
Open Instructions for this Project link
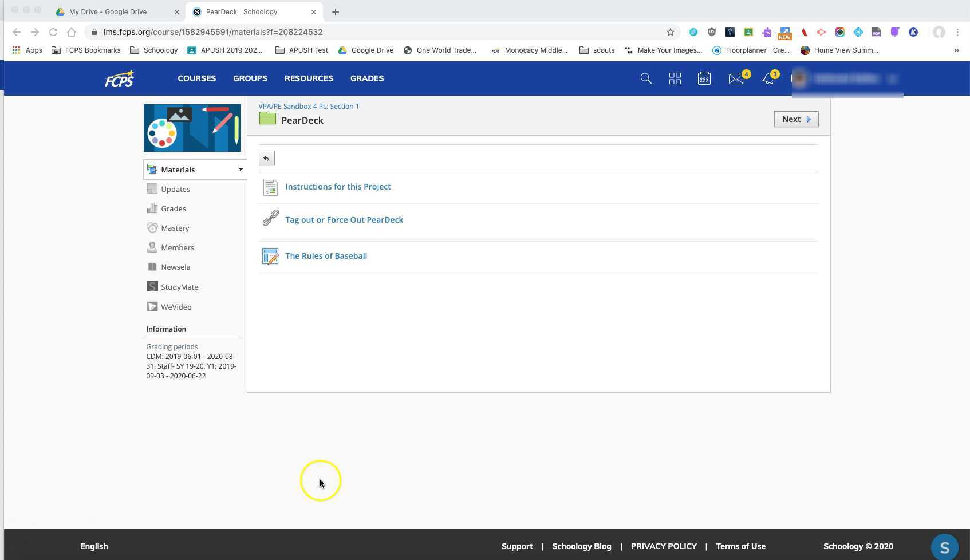click(x=338, y=187)
